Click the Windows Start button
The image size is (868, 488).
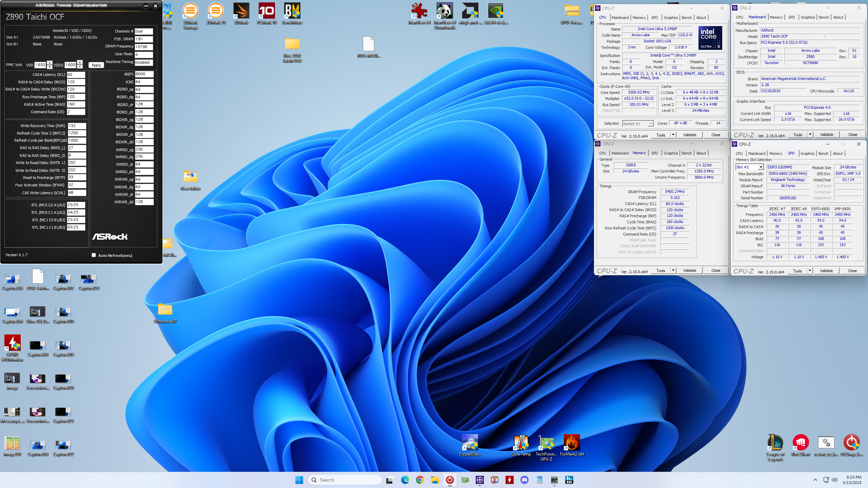299,480
